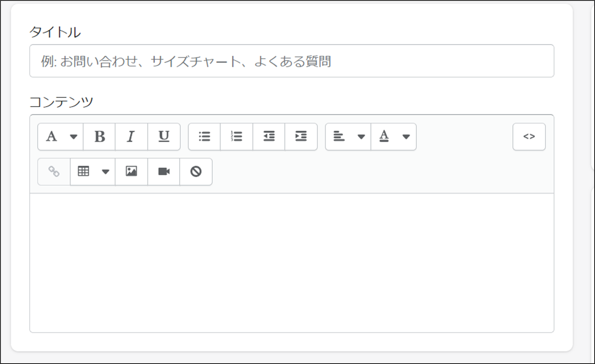Click the insert link icon
This screenshot has height=364, width=595.
[54, 172]
